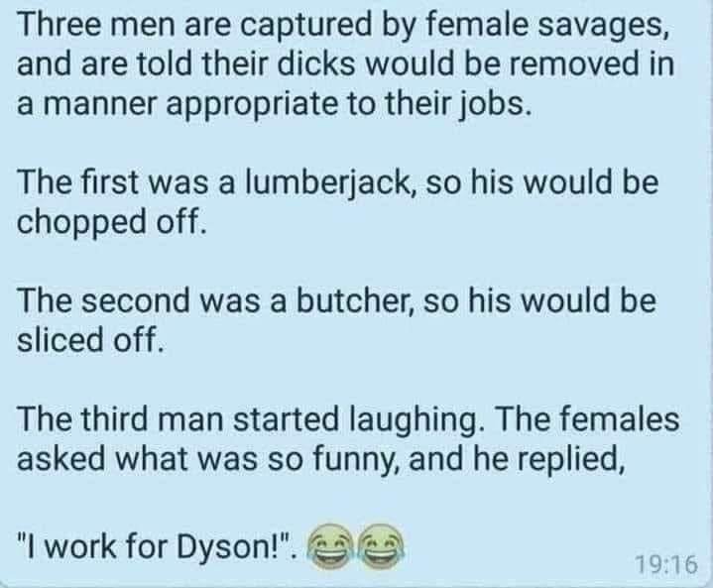This screenshot has width=713, height=588.
Task: Click the words "asked what was so funny"
Action: click(208, 460)
